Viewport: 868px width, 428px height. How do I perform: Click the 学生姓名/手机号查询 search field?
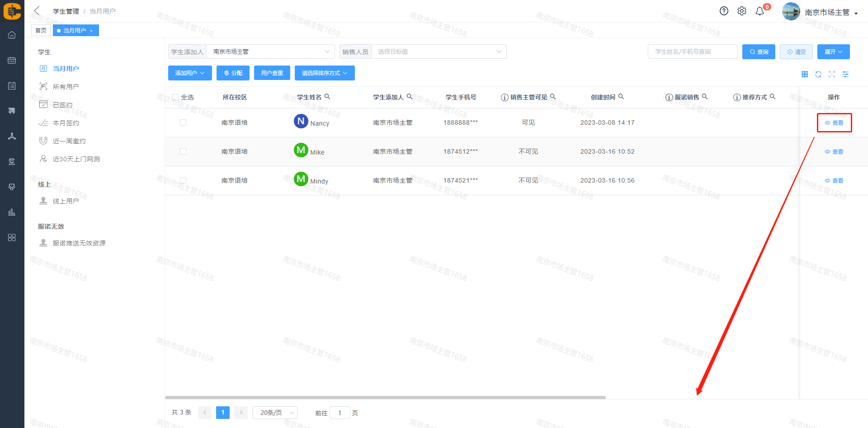[x=692, y=52]
